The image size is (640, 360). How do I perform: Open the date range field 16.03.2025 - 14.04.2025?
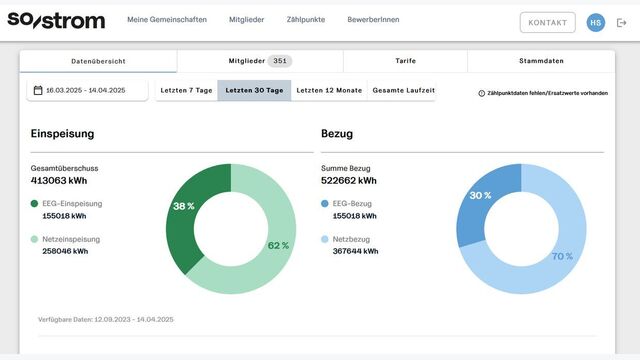[x=87, y=90]
